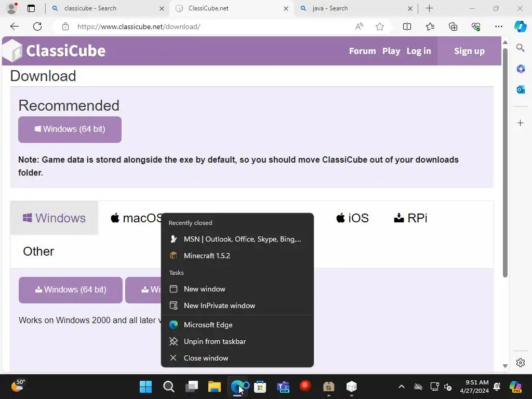Click the Sign up button
Screen dimensions: 532x399
(469, 51)
